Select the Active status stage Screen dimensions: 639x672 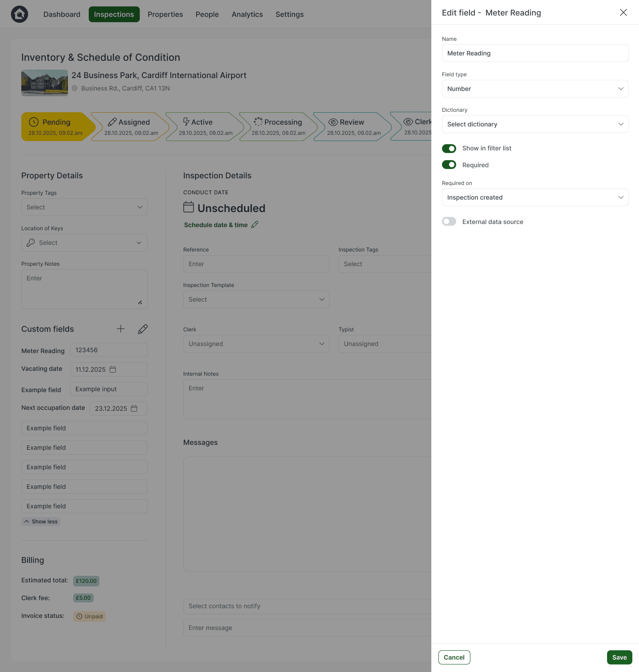click(x=205, y=127)
